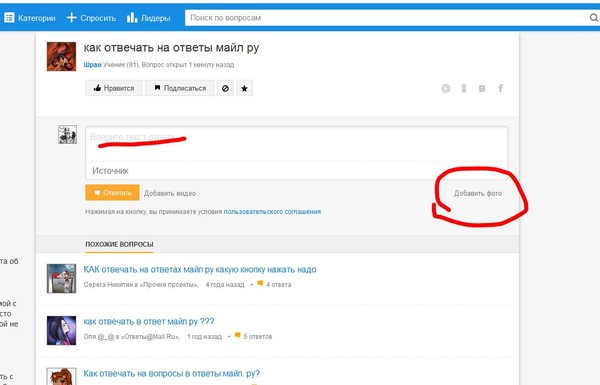The image size is (600, 385).
Task: Click the text Оля @_@ в «Ответы@Mail.Ru»
Action: point(132,337)
